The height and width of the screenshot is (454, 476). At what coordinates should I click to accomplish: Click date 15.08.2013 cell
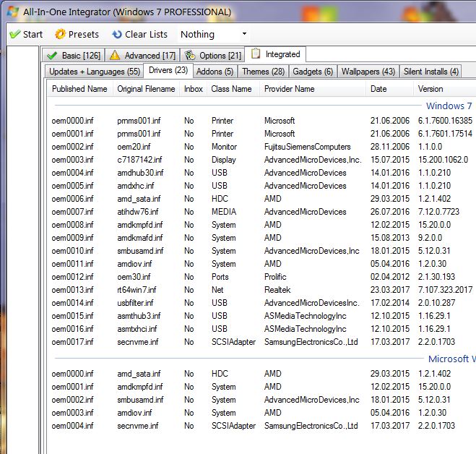tap(390, 238)
